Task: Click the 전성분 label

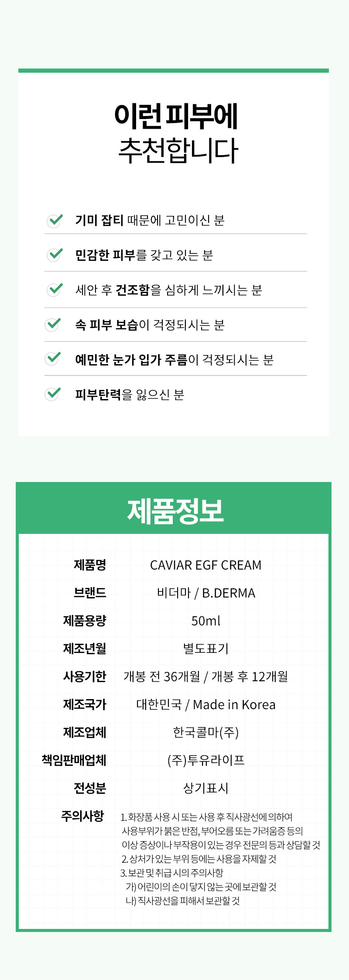Action: click(x=90, y=788)
